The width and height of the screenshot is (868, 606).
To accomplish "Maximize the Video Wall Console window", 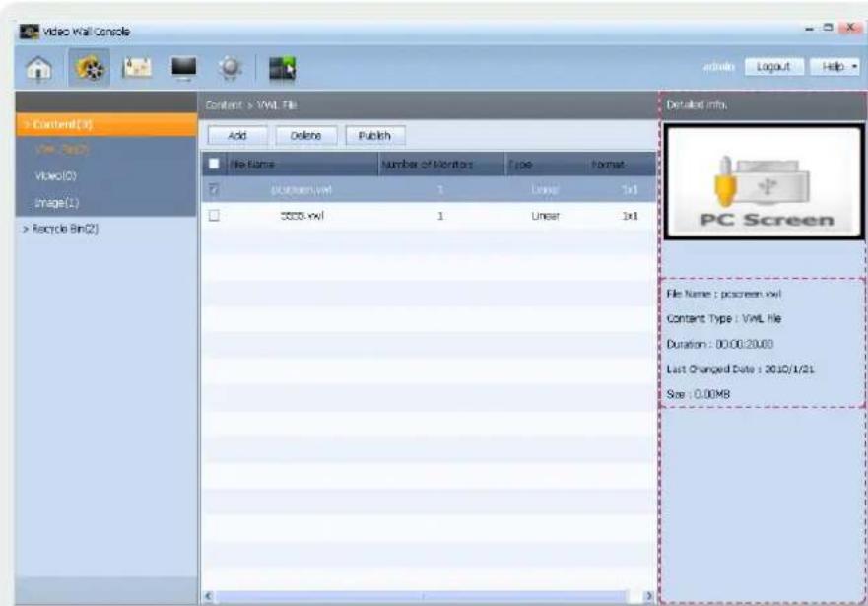I will [x=829, y=28].
